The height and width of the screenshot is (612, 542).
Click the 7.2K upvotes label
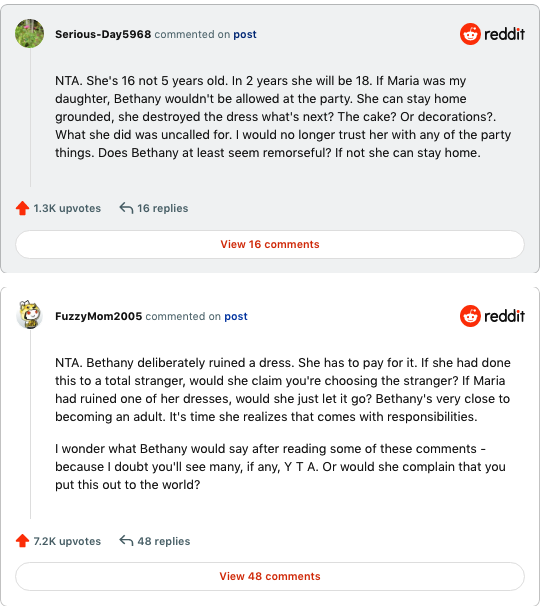(x=67, y=541)
